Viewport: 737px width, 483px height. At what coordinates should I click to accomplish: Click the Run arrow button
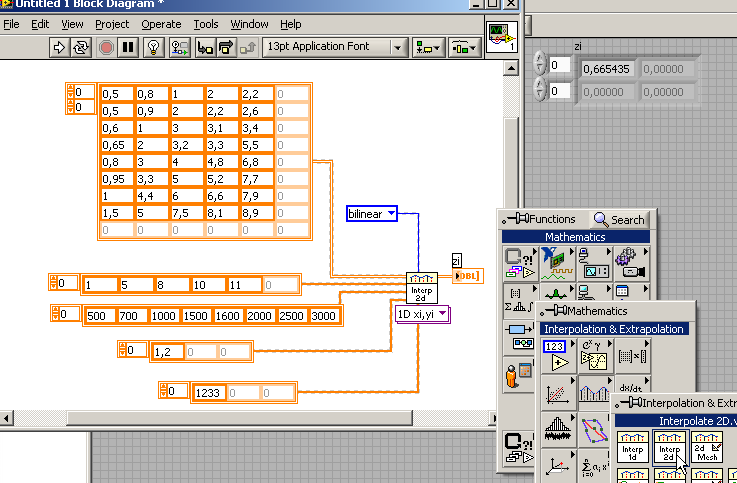(58, 47)
